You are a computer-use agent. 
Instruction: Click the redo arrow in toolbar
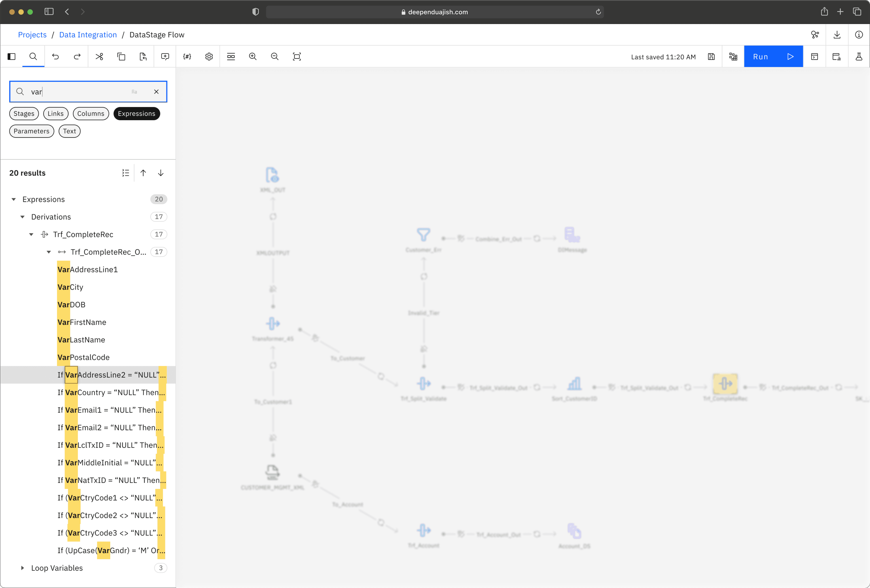pyautogui.click(x=77, y=57)
